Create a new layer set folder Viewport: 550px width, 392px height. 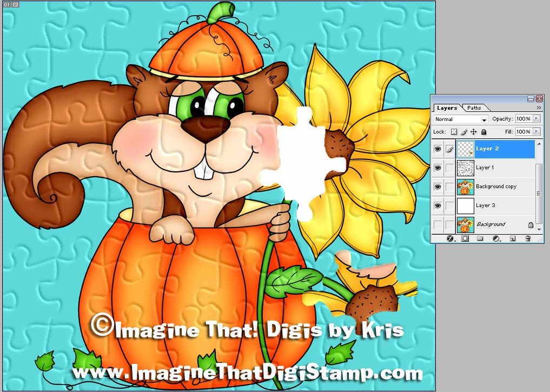point(480,238)
